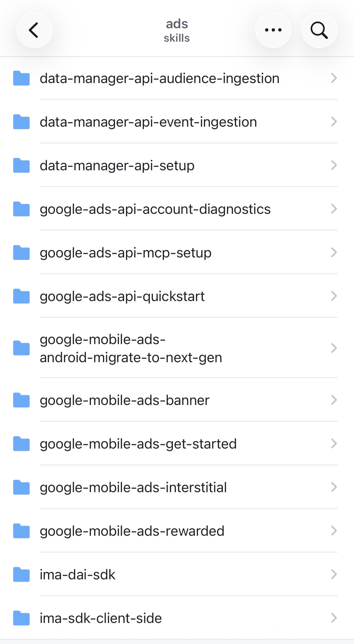Click folder icon next to ima-dai-sdk
Viewport: 354px width, 644px height.
click(x=21, y=574)
